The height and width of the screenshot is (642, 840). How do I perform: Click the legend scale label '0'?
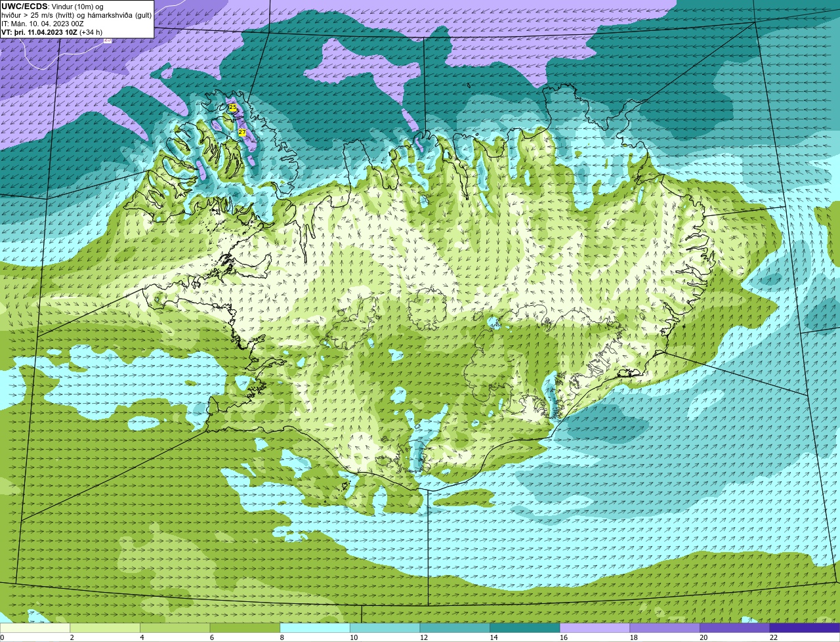pos(2,637)
